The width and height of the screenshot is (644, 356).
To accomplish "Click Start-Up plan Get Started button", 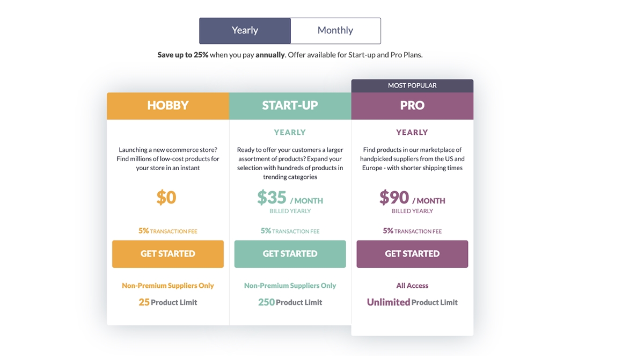I will (x=290, y=254).
